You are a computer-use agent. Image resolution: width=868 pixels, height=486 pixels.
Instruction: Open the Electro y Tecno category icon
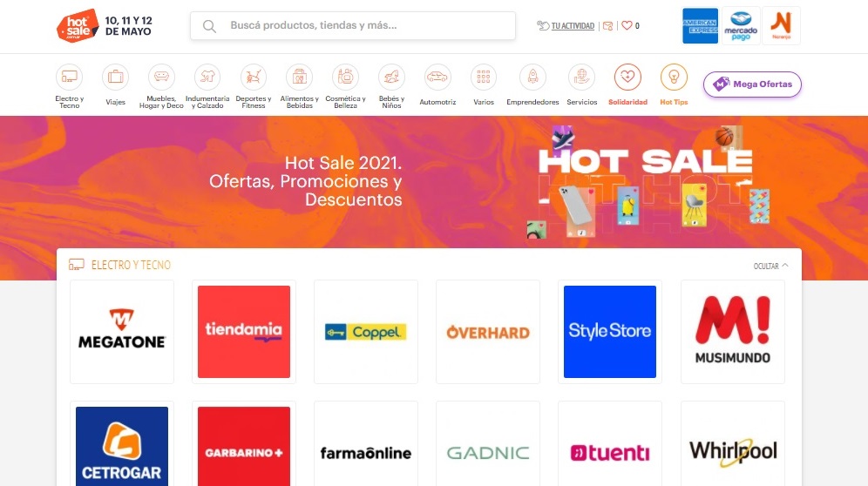pyautogui.click(x=69, y=77)
